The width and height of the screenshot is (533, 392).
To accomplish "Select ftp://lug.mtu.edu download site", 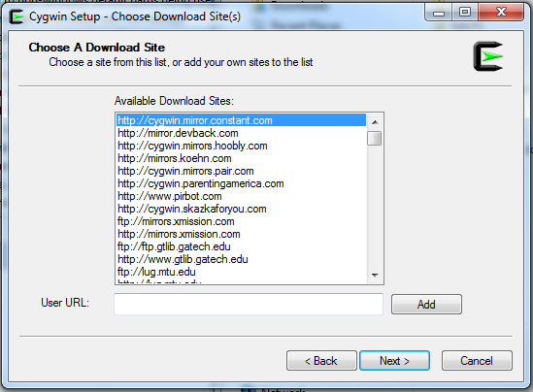I will [x=242, y=271].
